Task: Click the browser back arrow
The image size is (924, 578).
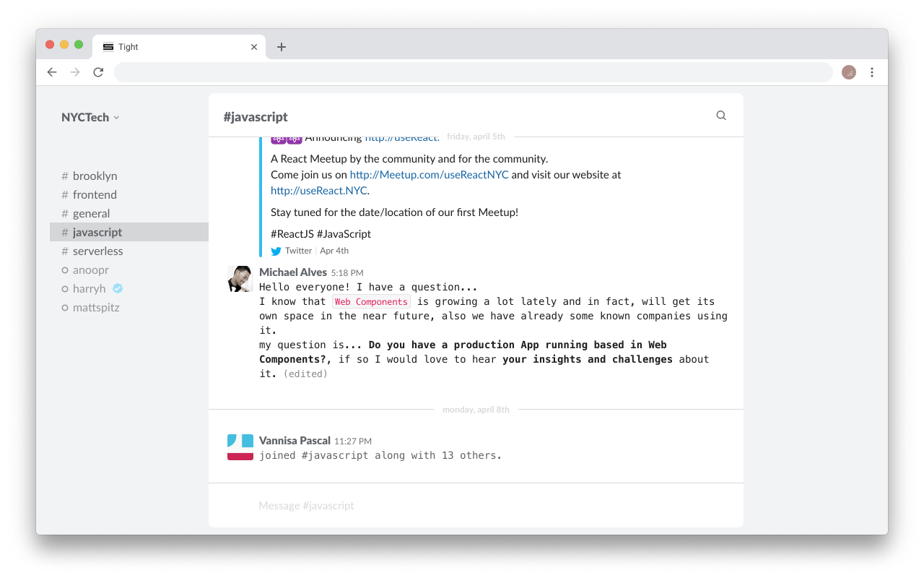Action: tap(51, 72)
